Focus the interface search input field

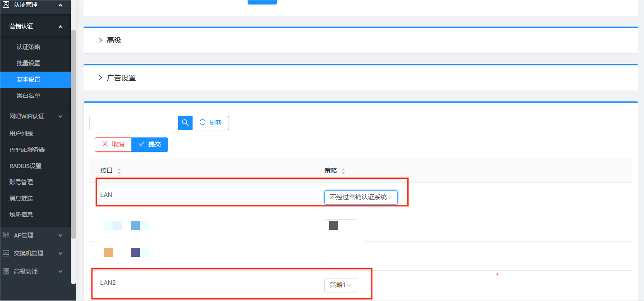pos(134,123)
